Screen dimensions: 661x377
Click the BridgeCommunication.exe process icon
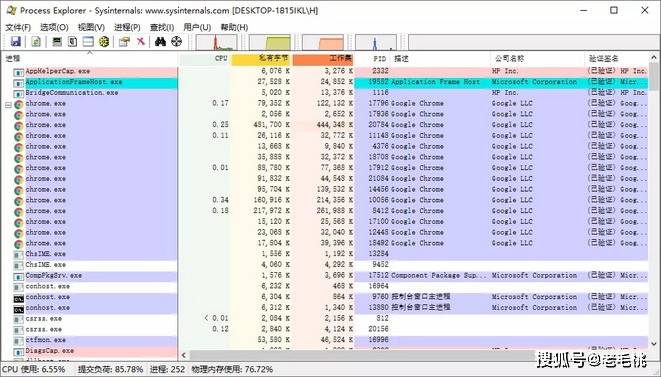[x=18, y=94]
